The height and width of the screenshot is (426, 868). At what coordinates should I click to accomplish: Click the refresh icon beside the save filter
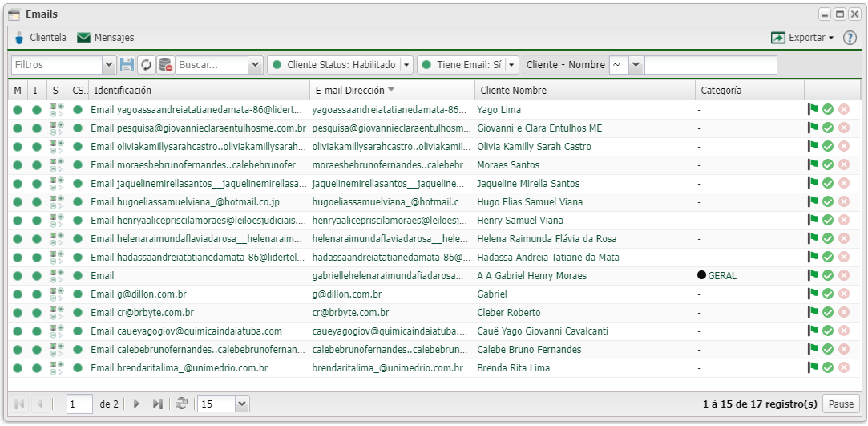[x=146, y=65]
